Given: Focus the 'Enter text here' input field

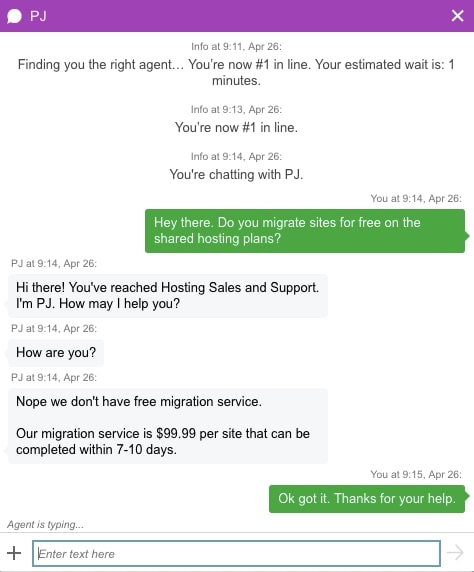Looking at the screenshot, I should click(236, 553).
